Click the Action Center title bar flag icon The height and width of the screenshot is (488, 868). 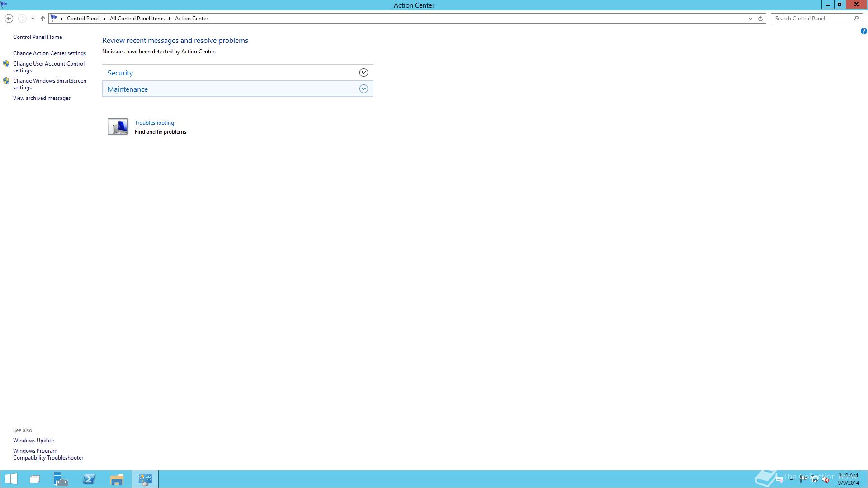click(x=4, y=5)
